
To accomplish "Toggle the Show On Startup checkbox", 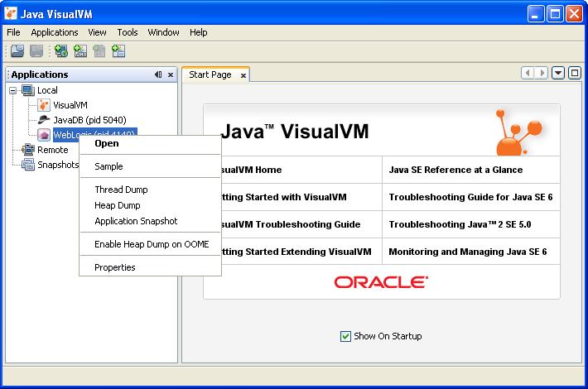I will (345, 336).
